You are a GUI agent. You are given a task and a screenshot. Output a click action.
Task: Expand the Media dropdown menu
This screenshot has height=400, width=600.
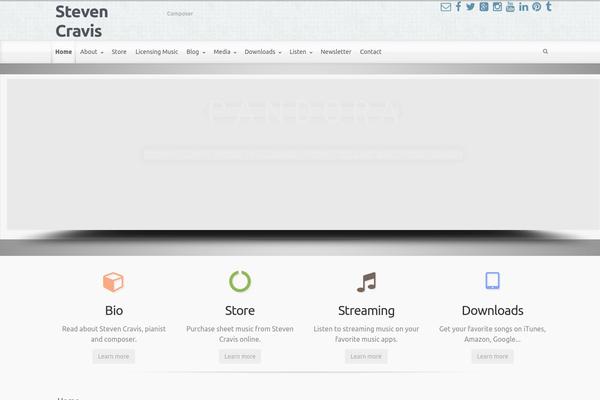(x=225, y=52)
